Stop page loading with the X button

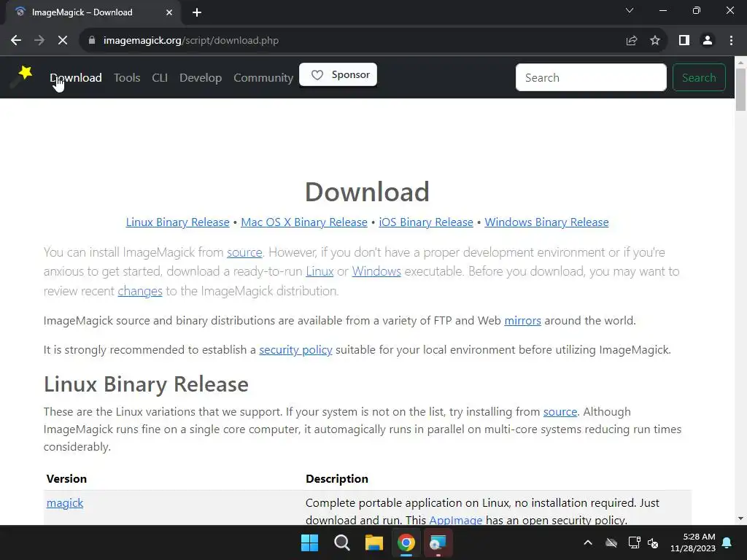point(63,41)
